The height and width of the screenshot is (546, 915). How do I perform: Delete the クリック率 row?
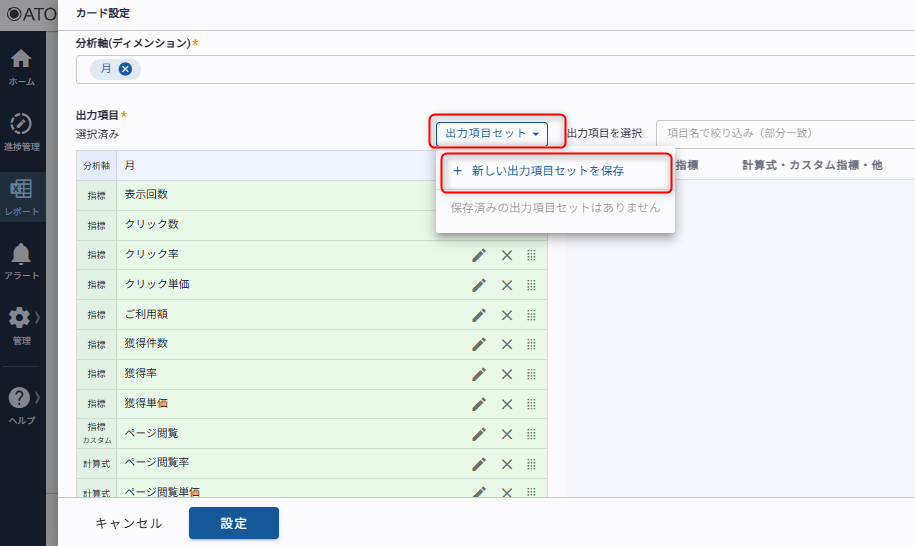pyautogui.click(x=507, y=256)
